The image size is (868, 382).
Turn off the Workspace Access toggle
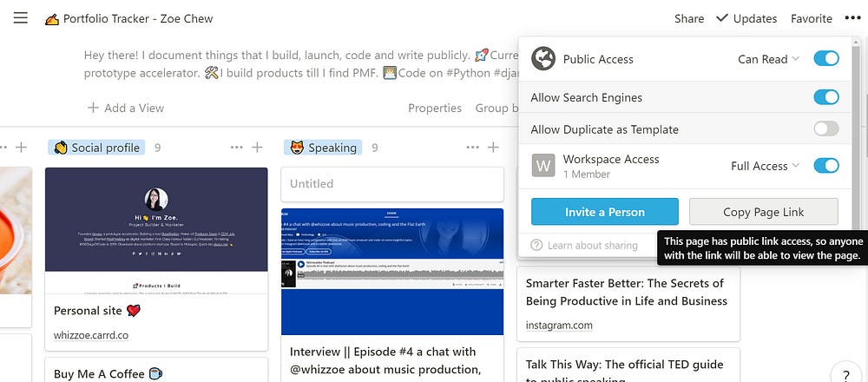coord(826,166)
